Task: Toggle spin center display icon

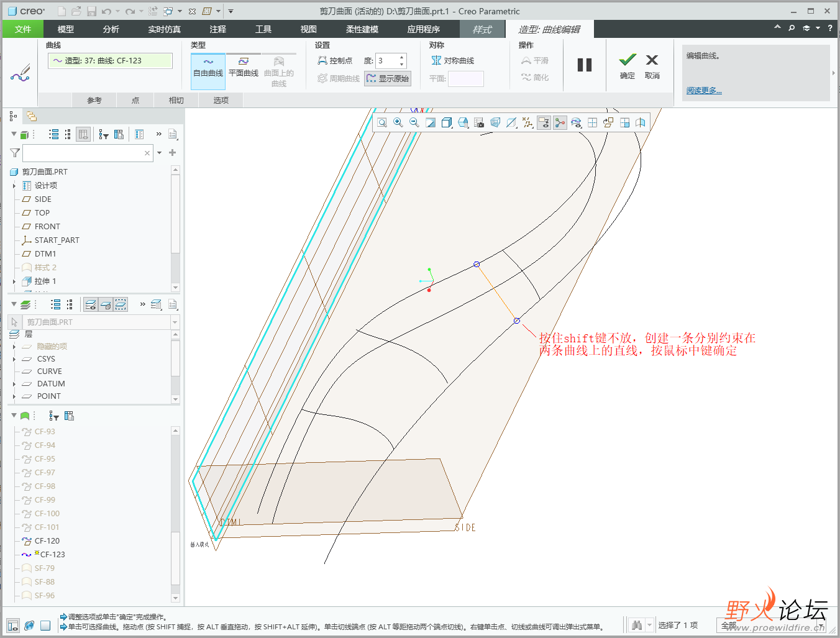Action: pyautogui.click(x=560, y=122)
